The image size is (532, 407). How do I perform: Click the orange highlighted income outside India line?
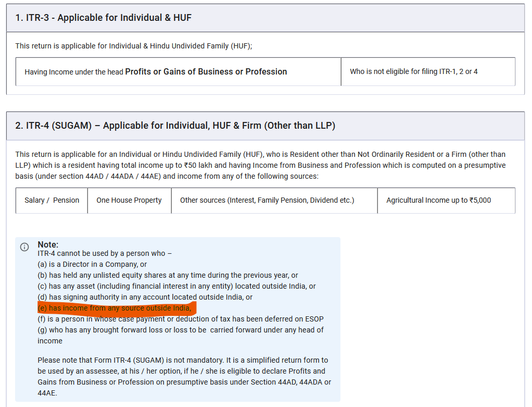point(116,308)
